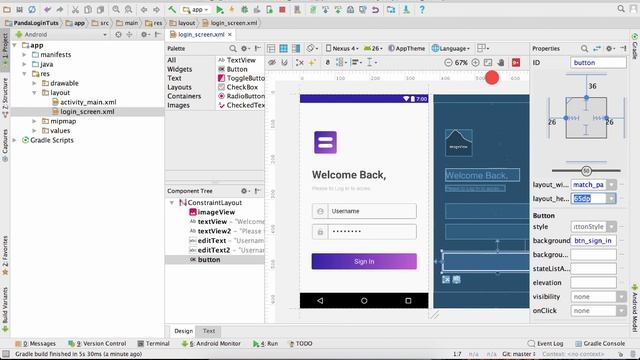Click AppTheme button
The height and width of the screenshot is (360, 640).
[x=407, y=49]
